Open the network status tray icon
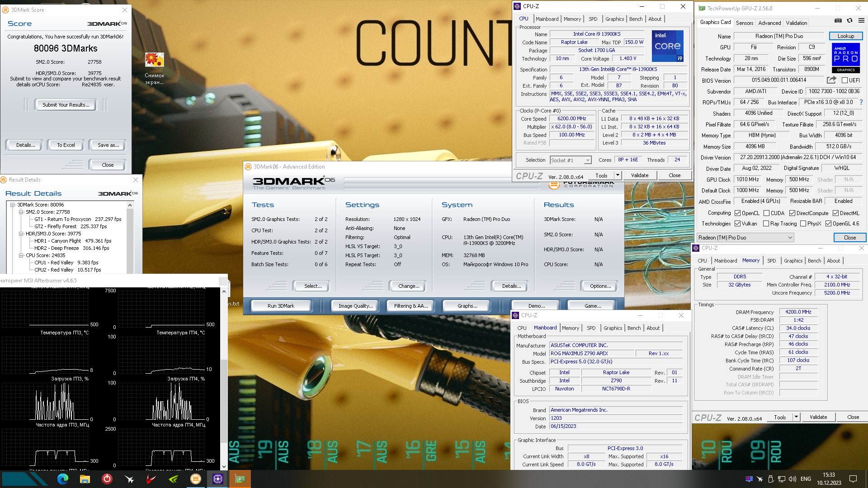The height and width of the screenshot is (488, 868). pyautogui.click(x=782, y=479)
